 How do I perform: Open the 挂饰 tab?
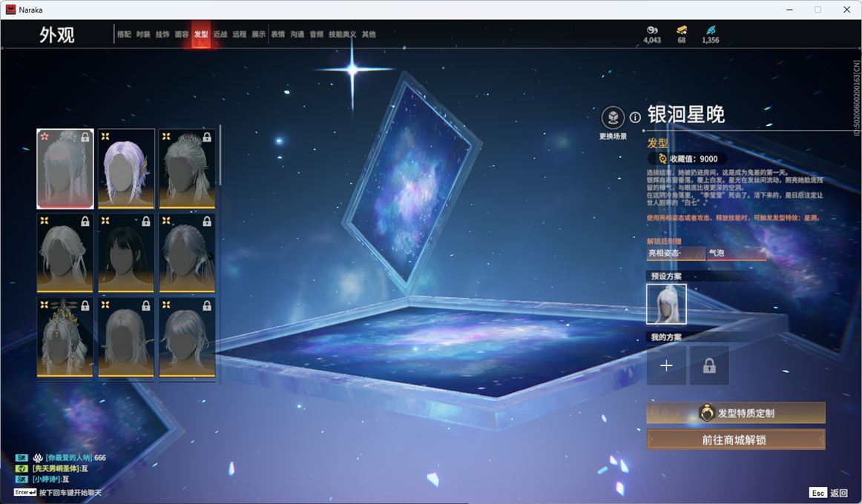(x=162, y=34)
